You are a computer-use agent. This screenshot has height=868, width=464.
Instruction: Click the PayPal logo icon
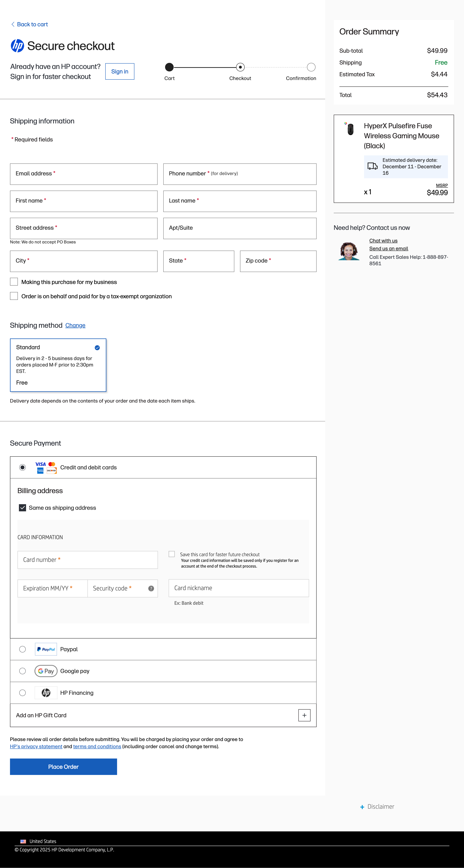pos(46,649)
